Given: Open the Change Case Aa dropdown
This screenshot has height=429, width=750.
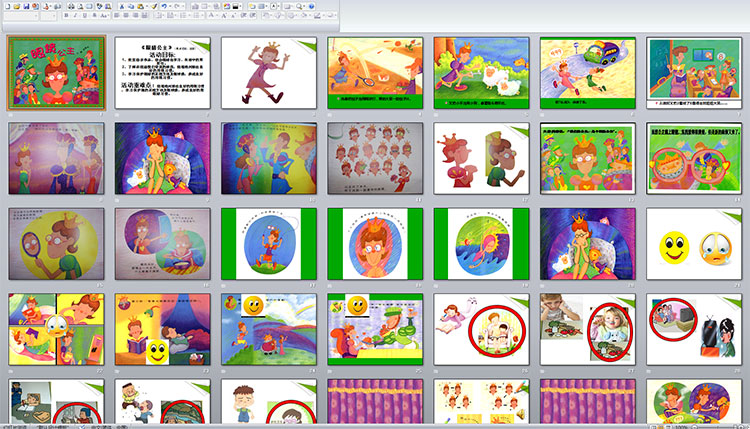Looking at the screenshot, I should coord(104,15).
